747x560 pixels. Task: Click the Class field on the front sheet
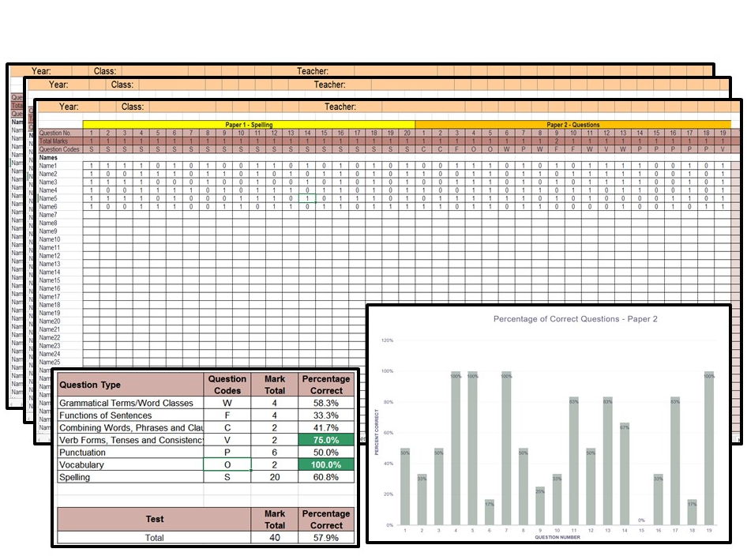tap(132, 107)
